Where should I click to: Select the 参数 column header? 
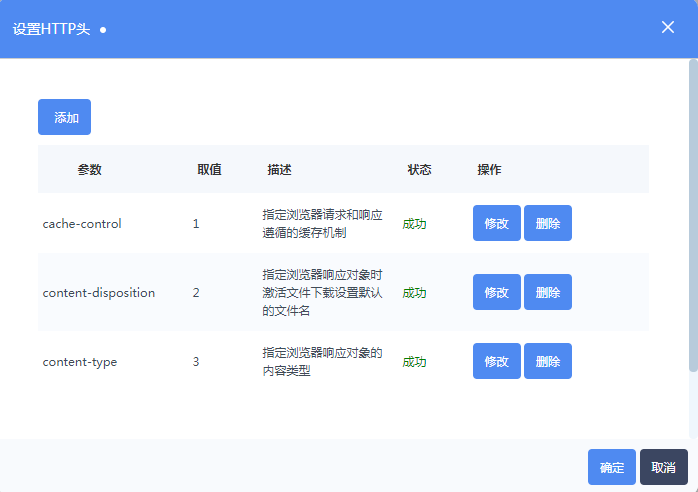(x=89, y=169)
